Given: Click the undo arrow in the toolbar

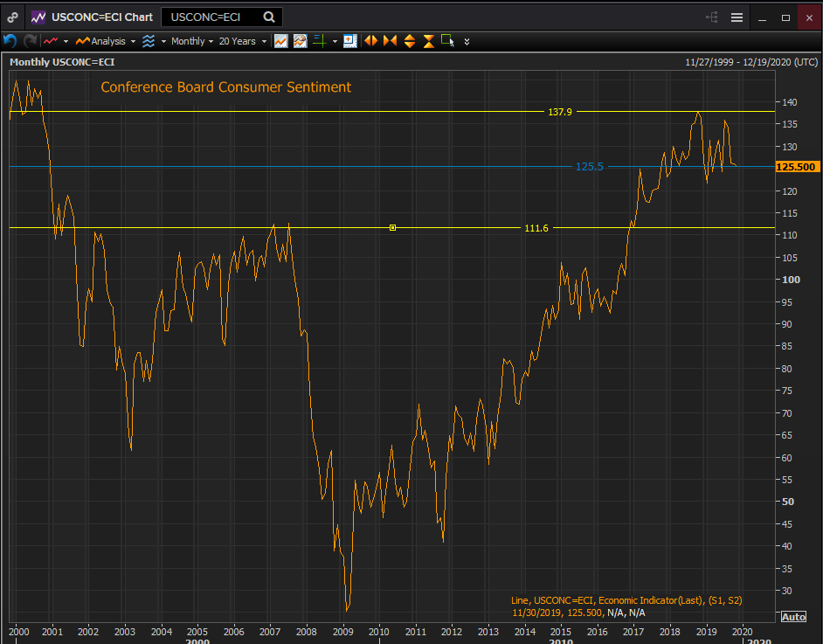Looking at the screenshot, I should tap(10, 41).
